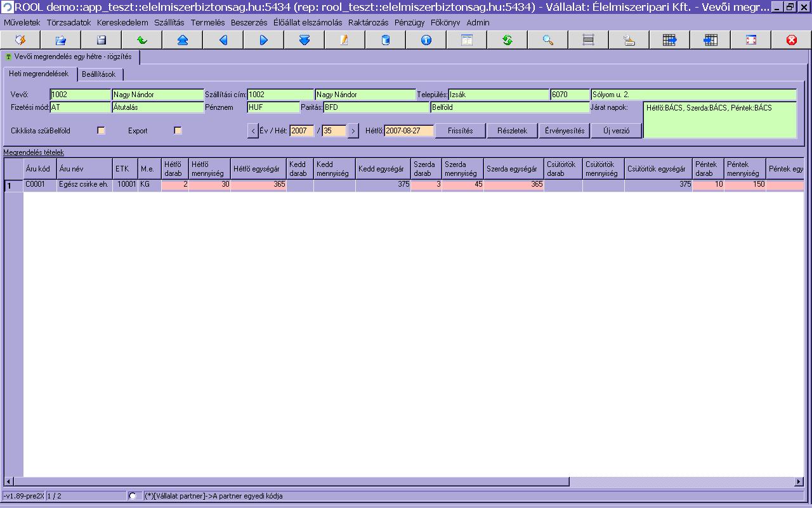Screen dimensions: 812x508
Task: Advance one week with > button
Action: tap(353, 131)
